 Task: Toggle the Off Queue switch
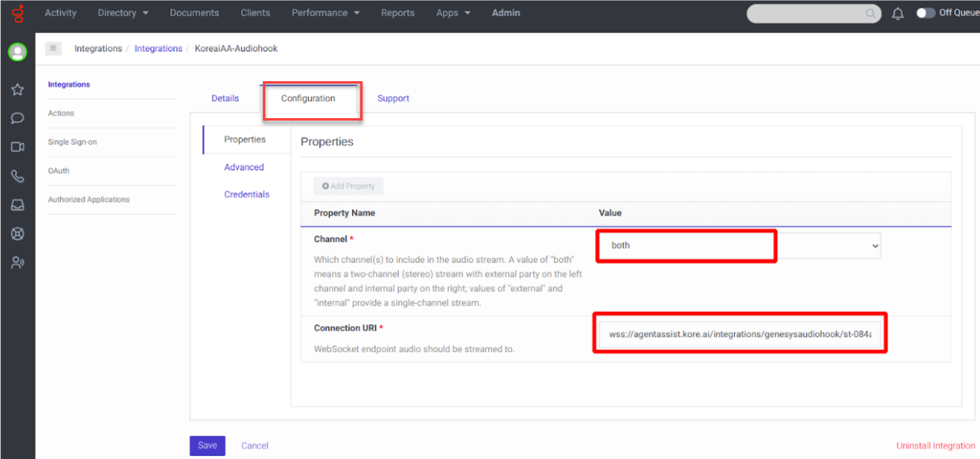coord(925,13)
